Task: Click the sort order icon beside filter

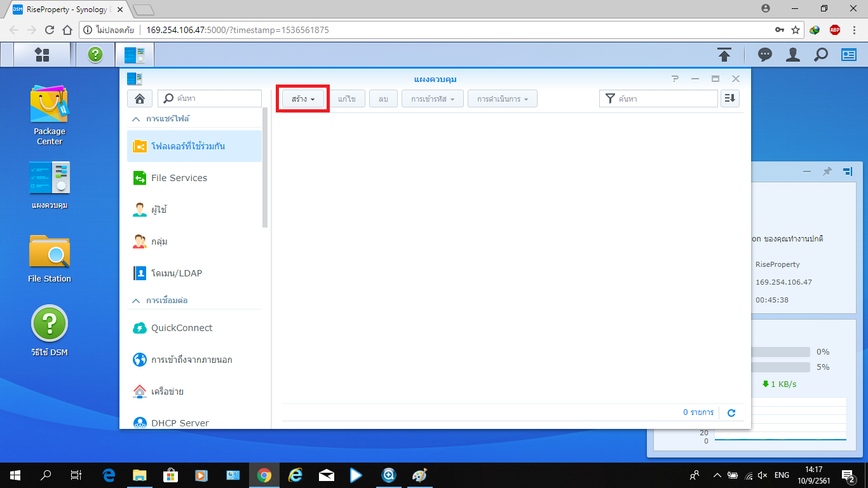Action: click(730, 98)
